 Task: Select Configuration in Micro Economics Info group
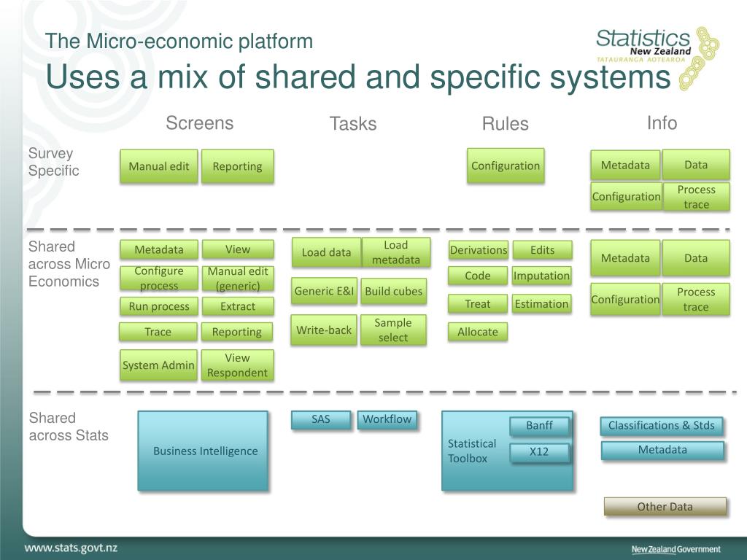pyautogui.click(x=625, y=300)
